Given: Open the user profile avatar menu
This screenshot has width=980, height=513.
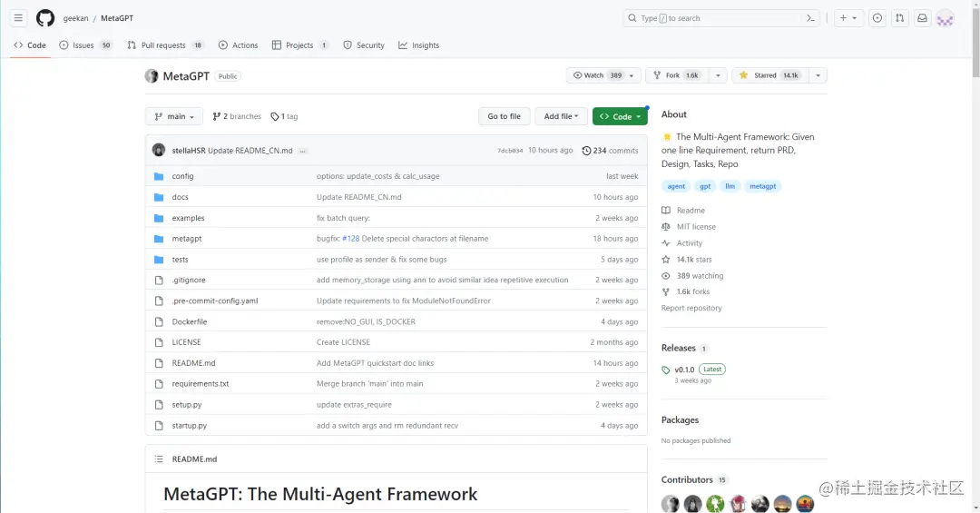Looking at the screenshot, I should tap(945, 19).
